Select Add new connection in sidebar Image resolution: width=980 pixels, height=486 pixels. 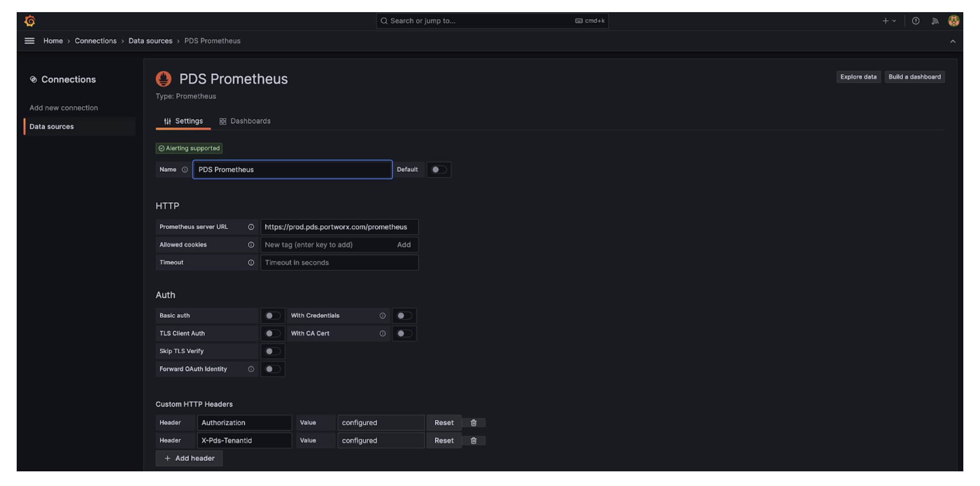(x=64, y=108)
